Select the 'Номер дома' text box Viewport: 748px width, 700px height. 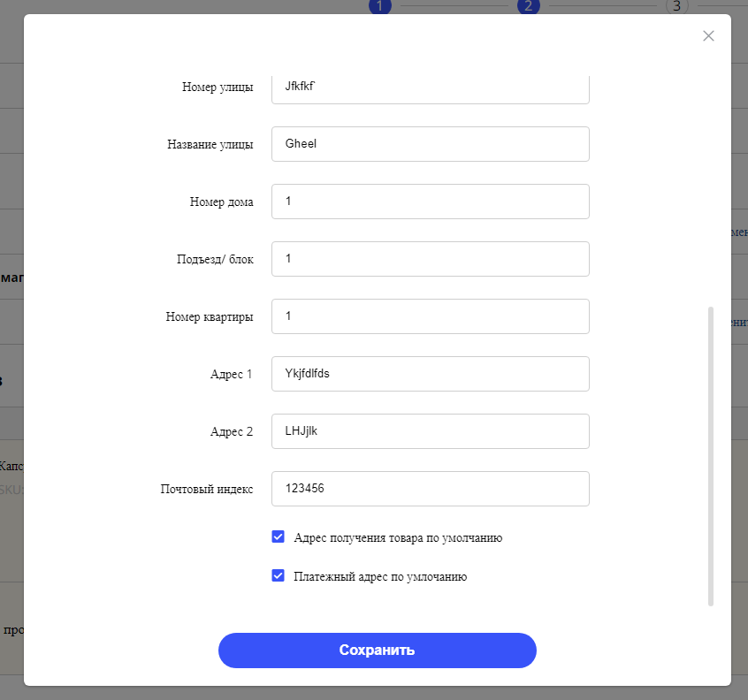[x=430, y=202]
